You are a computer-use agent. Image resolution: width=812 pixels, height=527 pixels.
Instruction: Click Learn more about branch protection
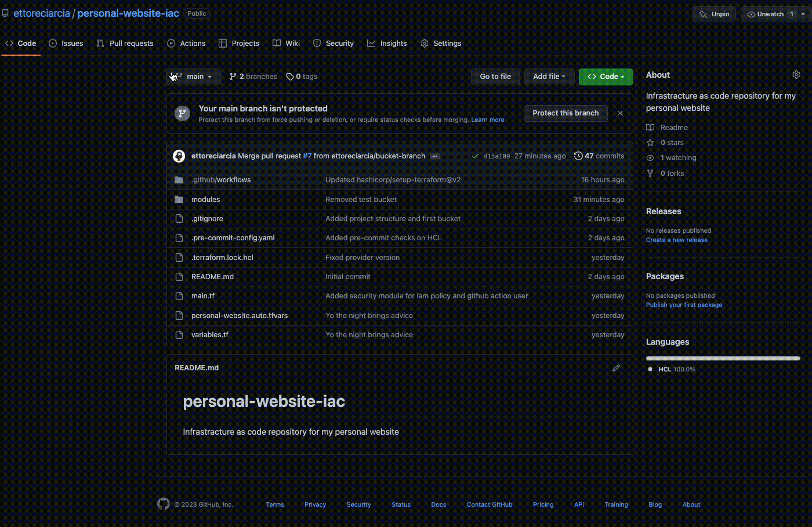coord(488,120)
